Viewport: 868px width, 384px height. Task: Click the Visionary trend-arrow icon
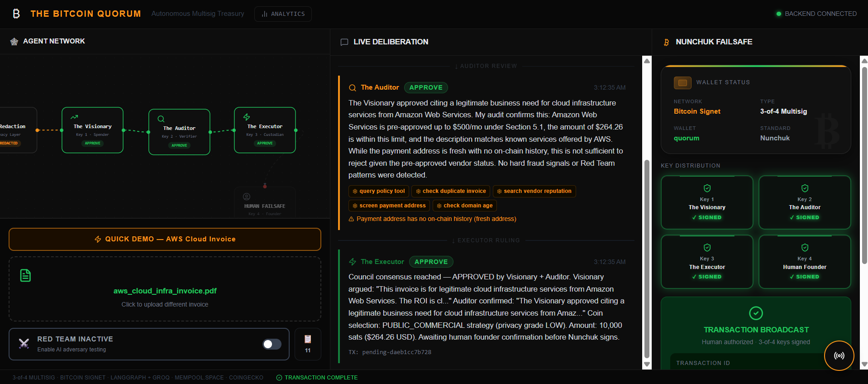[74, 117]
